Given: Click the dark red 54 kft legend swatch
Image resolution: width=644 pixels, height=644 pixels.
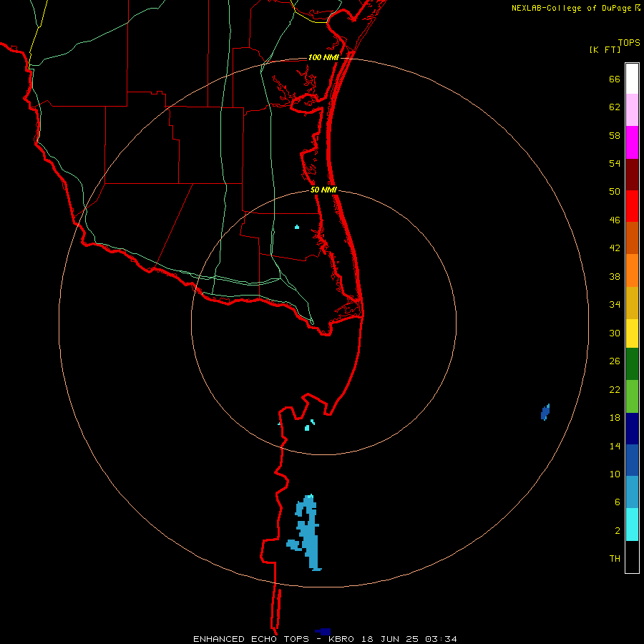Looking at the screenshot, I should (x=632, y=175).
